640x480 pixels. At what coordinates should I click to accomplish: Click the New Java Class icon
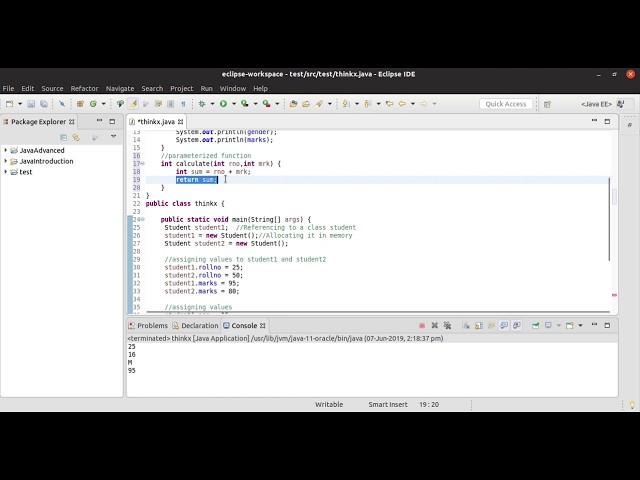point(93,104)
